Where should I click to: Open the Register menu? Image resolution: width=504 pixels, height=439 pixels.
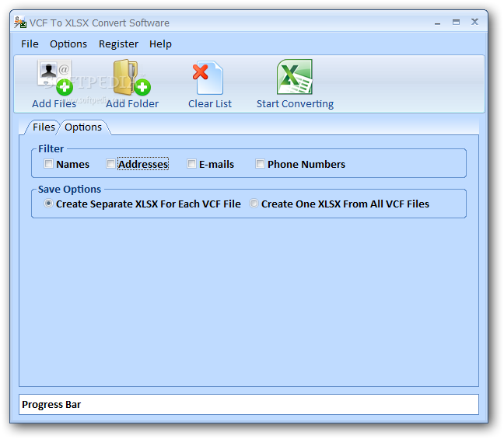[x=118, y=44]
